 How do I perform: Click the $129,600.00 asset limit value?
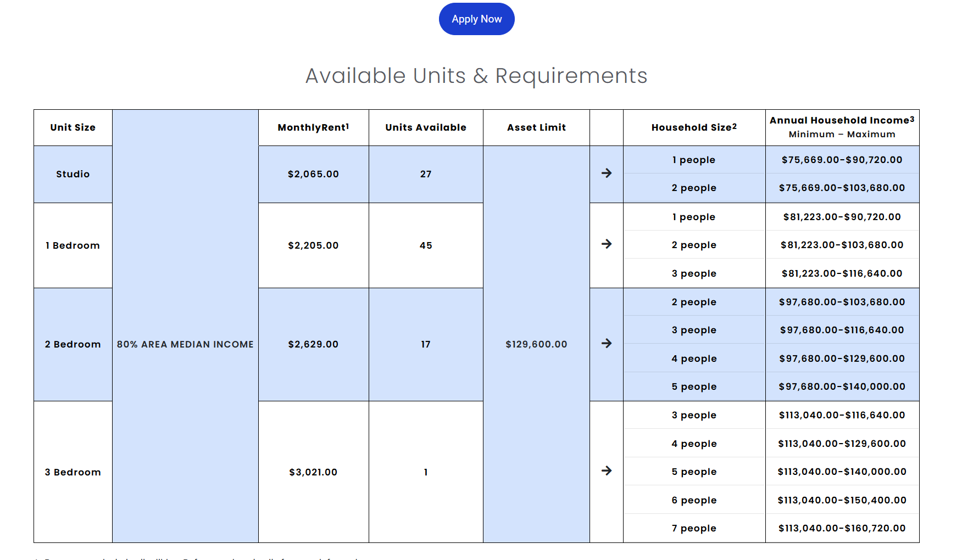coord(536,344)
